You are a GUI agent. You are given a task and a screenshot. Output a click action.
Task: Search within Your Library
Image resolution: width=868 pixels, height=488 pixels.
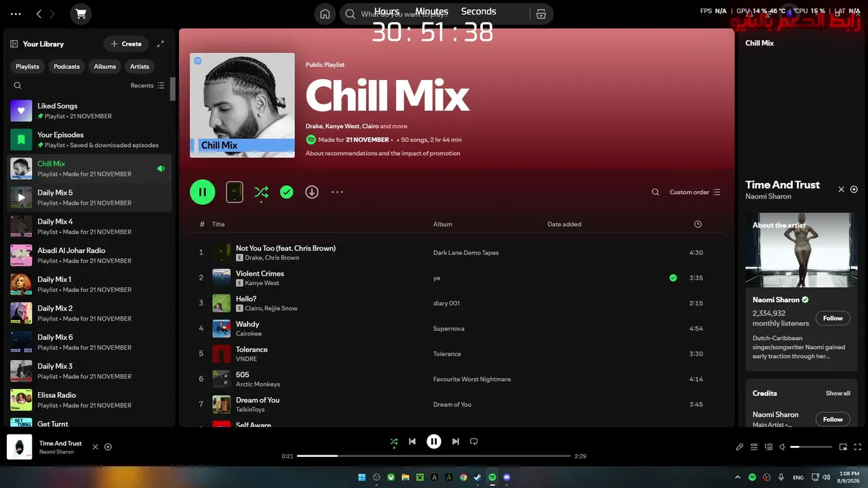pos(18,85)
